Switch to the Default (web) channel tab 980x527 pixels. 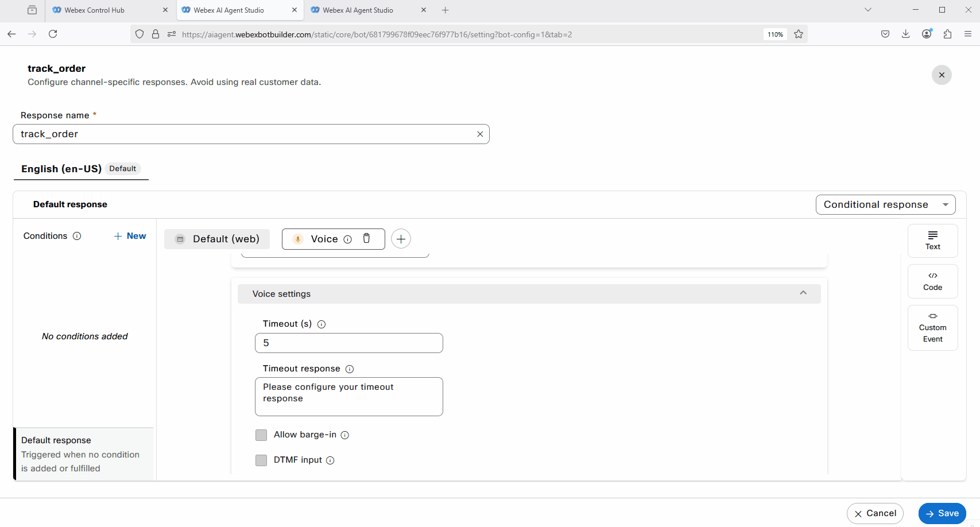click(217, 239)
